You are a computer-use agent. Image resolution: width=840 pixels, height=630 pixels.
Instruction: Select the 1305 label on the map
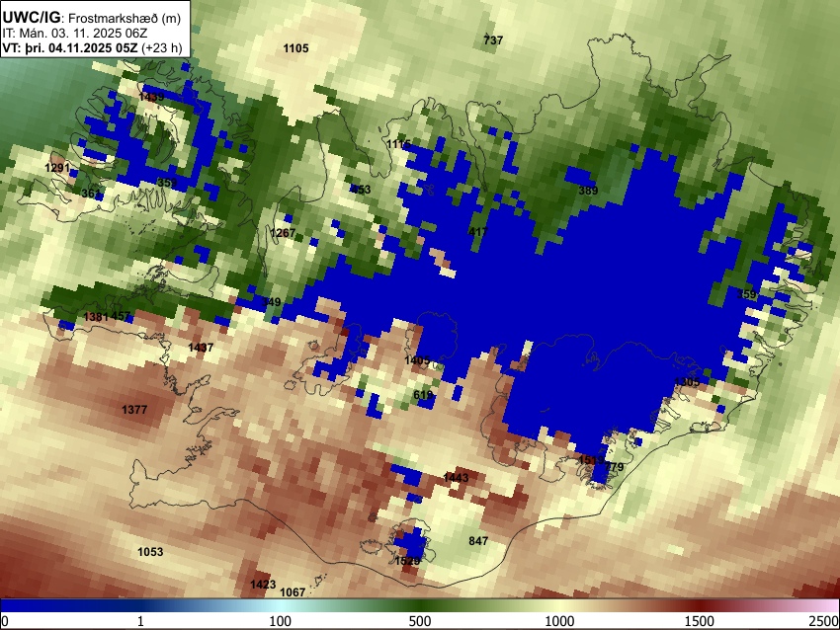point(687,381)
